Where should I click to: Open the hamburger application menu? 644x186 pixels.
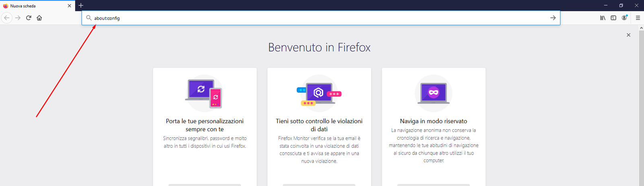point(638,18)
